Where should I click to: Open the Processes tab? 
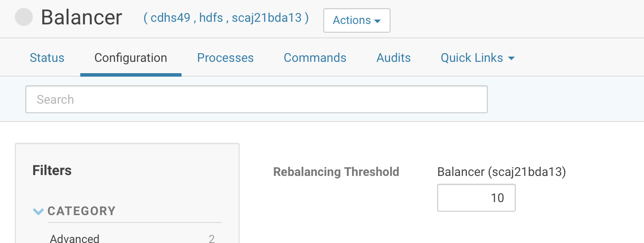pos(225,58)
